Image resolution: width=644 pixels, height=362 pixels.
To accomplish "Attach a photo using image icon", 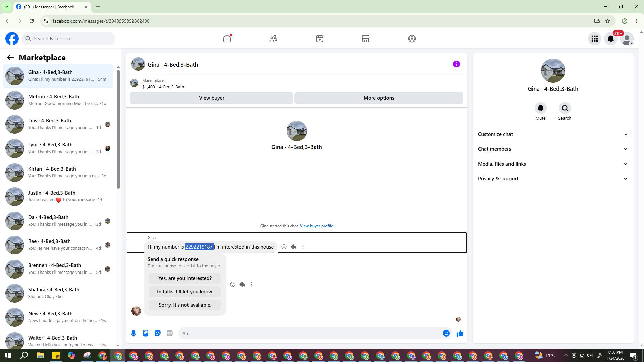I will coord(146,333).
